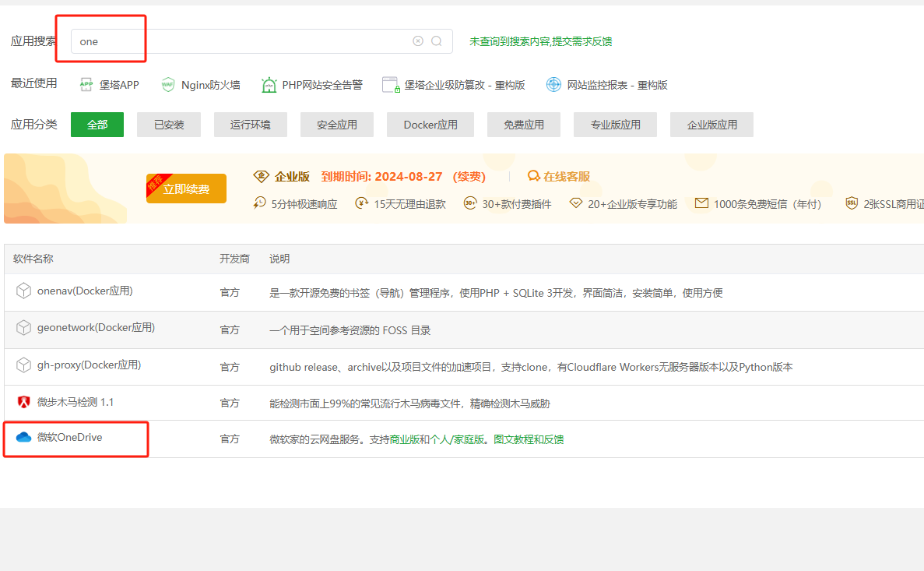The image size is (924, 571).
Task: Click the (续费) renewal link
Action: (469, 176)
